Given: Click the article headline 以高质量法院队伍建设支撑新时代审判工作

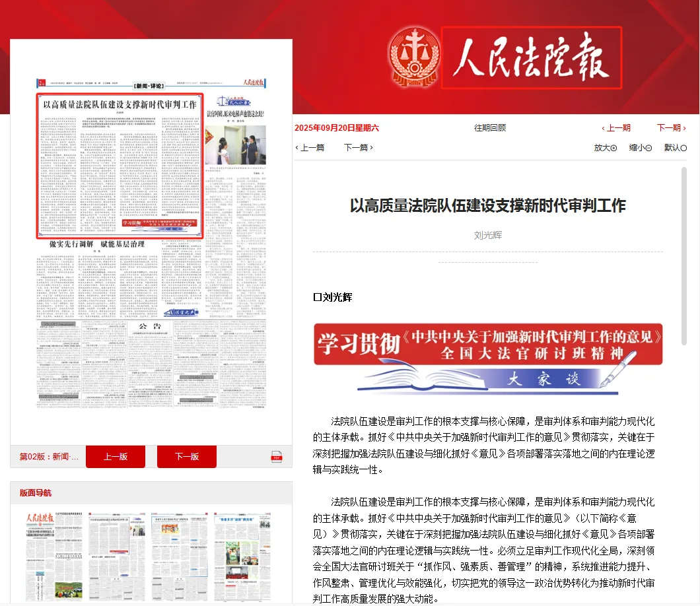Looking at the screenshot, I should [x=487, y=206].
